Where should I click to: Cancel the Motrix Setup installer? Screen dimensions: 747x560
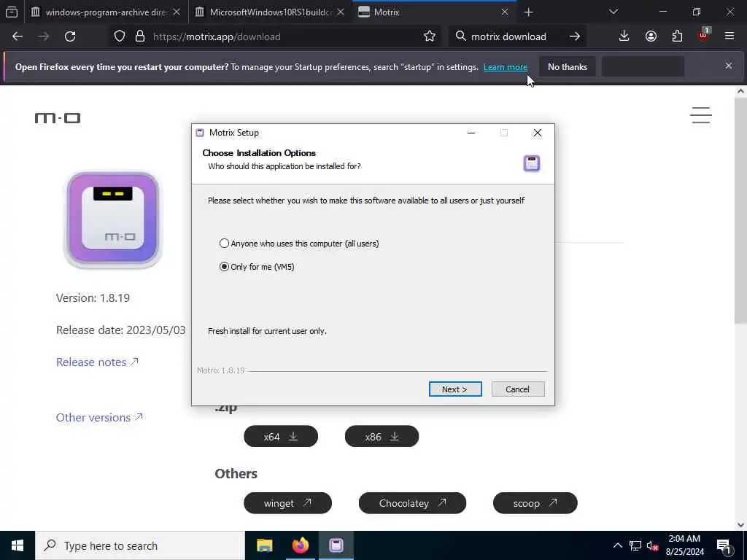pyautogui.click(x=517, y=389)
